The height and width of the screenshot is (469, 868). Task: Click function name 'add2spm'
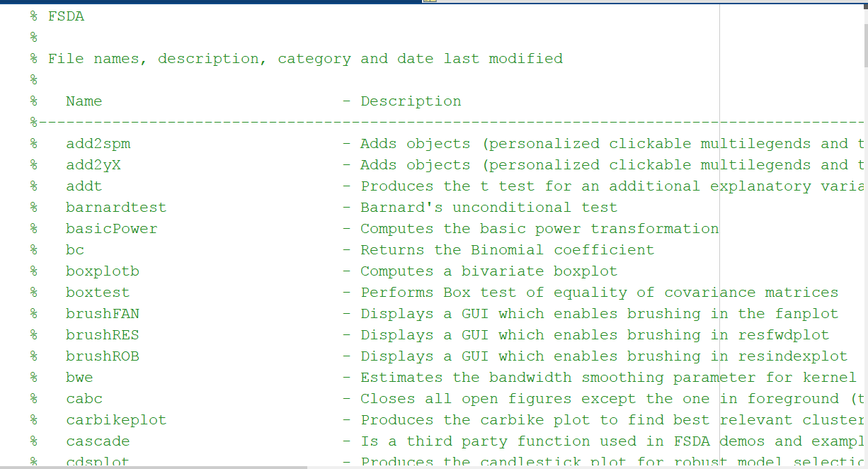click(98, 144)
